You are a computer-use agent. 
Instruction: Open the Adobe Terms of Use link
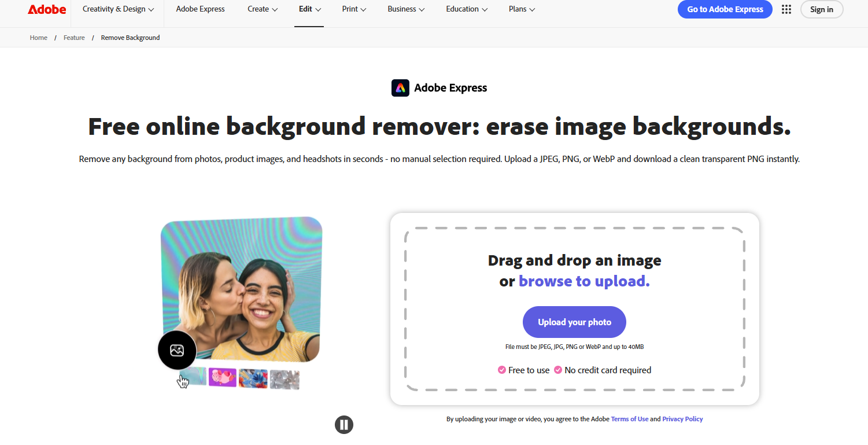[630, 419]
